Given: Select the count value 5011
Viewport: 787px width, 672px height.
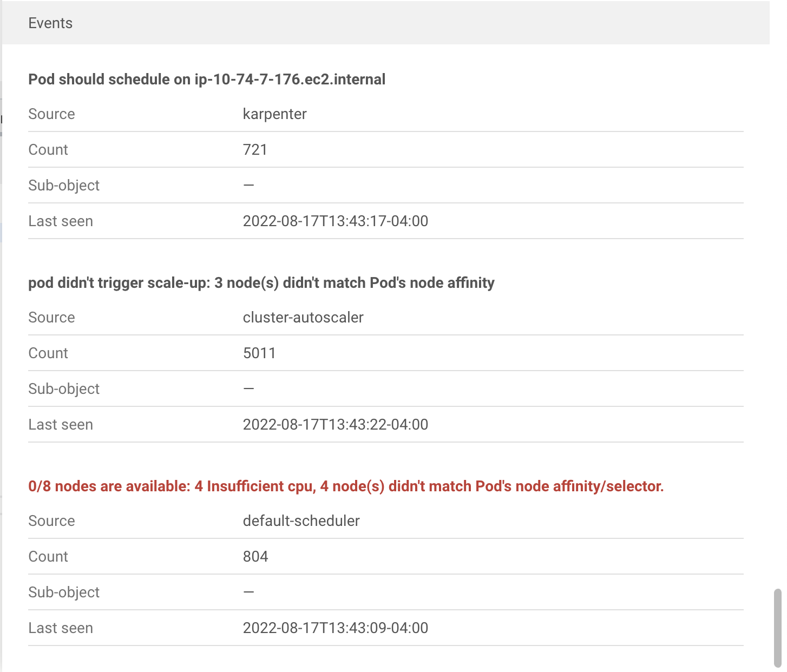Looking at the screenshot, I should point(259,353).
